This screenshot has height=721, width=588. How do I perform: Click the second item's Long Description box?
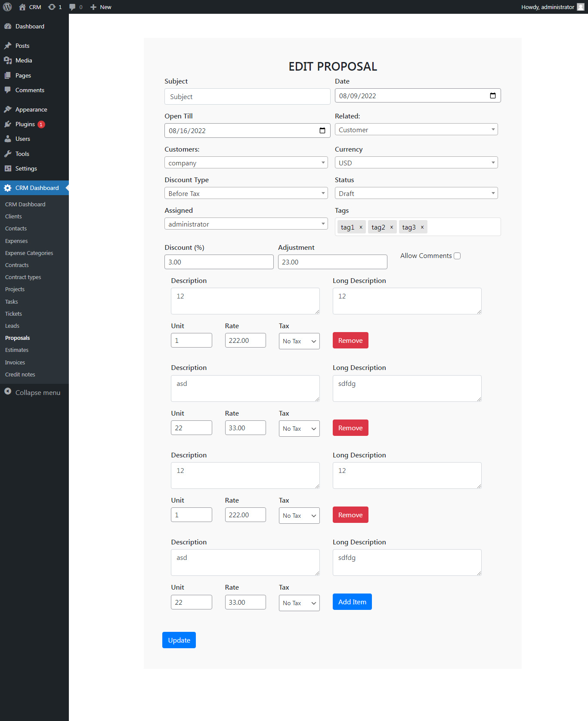pyautogui.click(x=407, y=388)
